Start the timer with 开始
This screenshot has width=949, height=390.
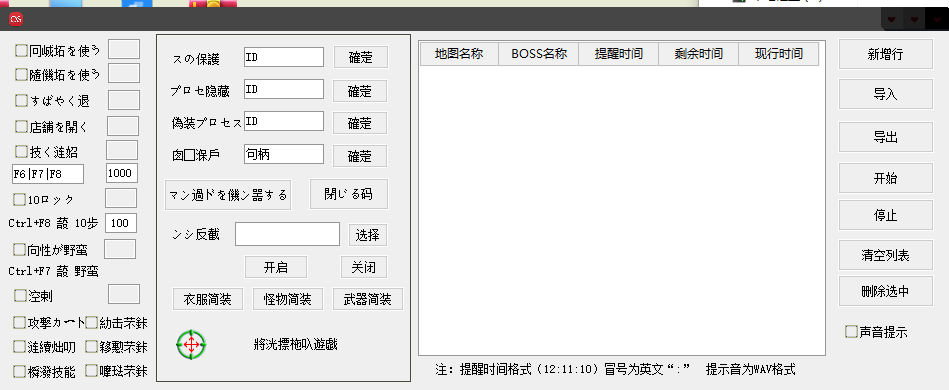tap(885, 178)
